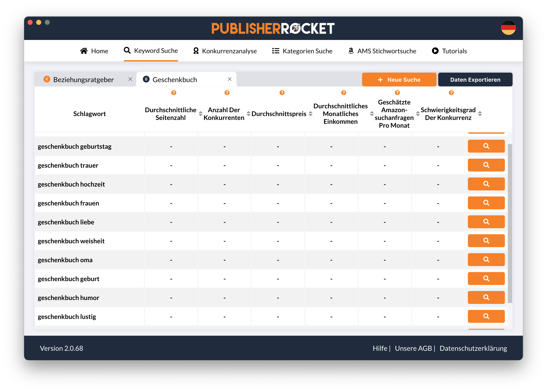Open the Hilfe link in footer
547x392 pixels.
click(380, 348)
